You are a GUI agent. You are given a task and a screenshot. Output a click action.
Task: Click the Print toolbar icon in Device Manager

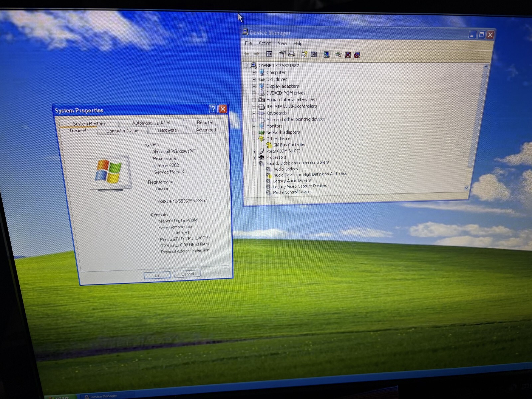292,54
